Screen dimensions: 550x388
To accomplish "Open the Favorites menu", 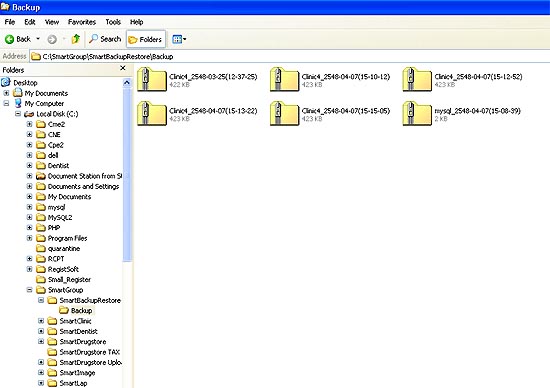I will pos(82,22).
